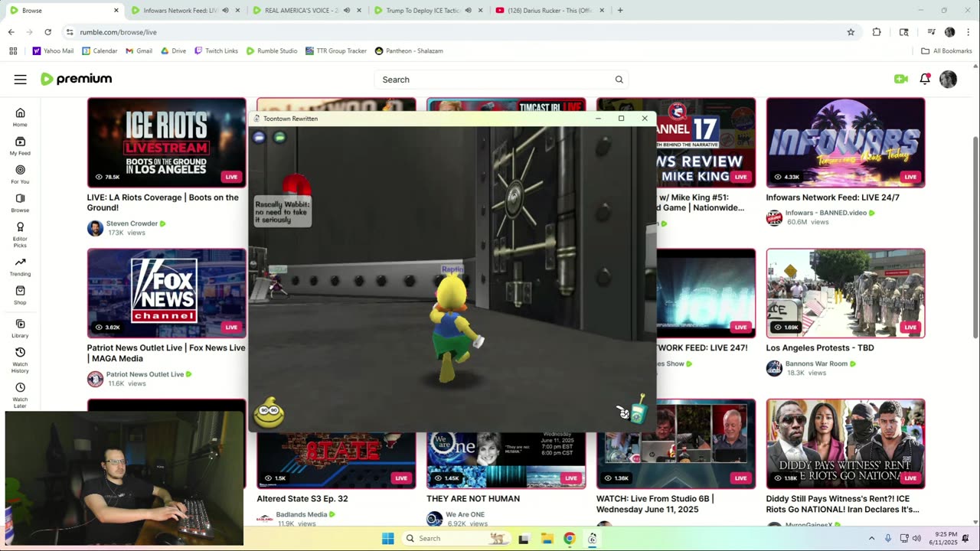Mute the Trump To Deploy ICE tab
This screenshot has width=980, height=551.
pyautogui.click(x=468, y=11)
